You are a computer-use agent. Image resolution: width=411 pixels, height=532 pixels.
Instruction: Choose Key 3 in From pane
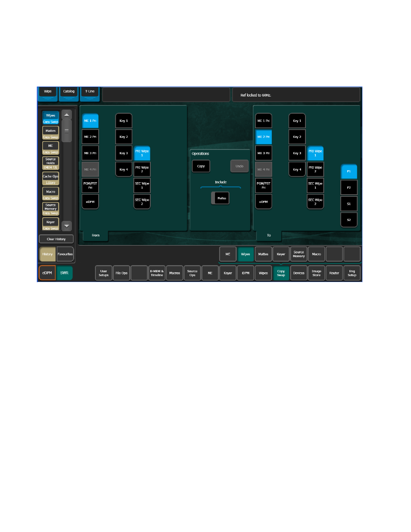tap(124, 153)
